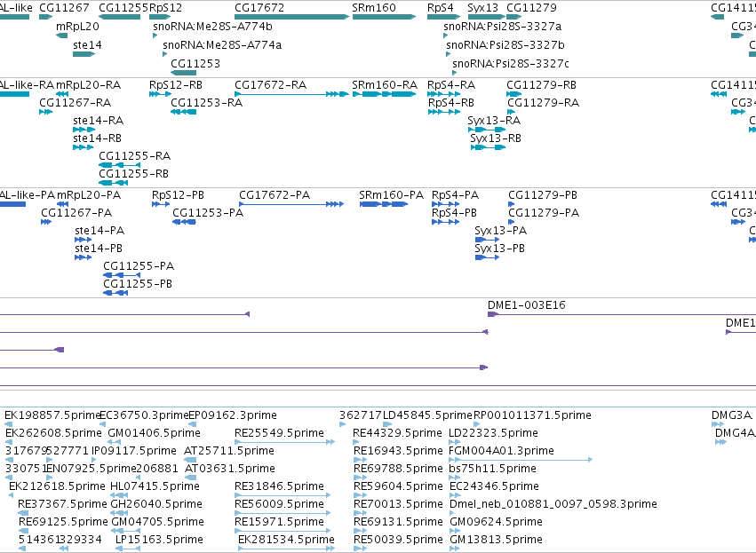This screenshot has width=756, height=553.
Task: Select transcript RpS4-RA
Action: [450, 85]
